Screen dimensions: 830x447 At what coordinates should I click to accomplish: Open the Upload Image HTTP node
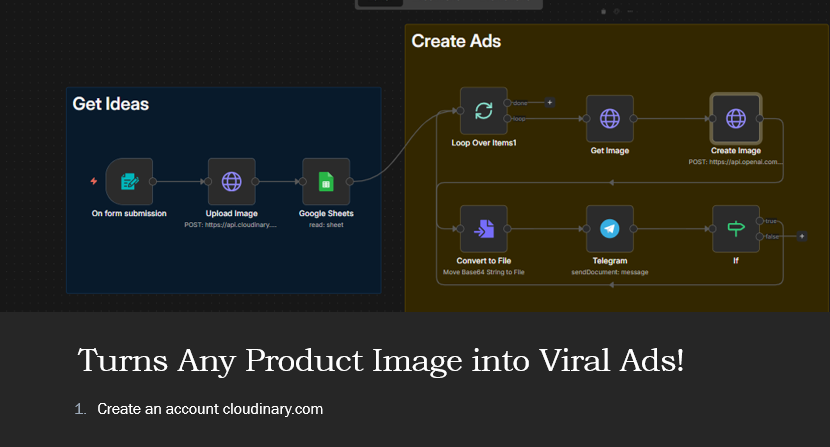(x=231, y=182)
